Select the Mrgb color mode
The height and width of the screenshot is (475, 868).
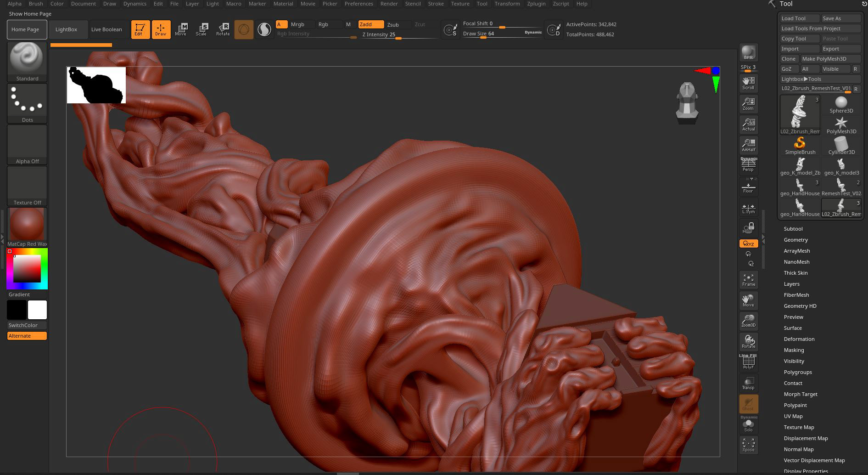coord(301,24)
